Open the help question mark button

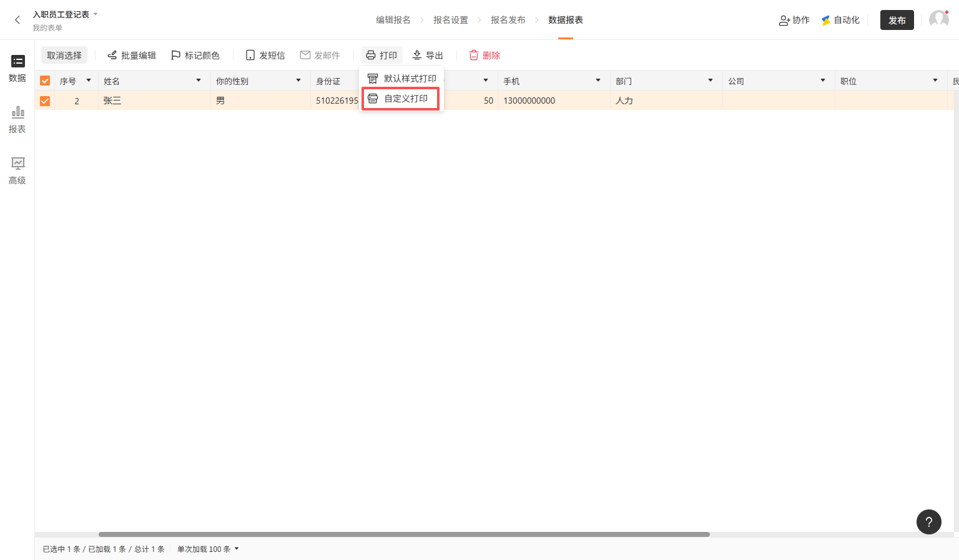928,522
